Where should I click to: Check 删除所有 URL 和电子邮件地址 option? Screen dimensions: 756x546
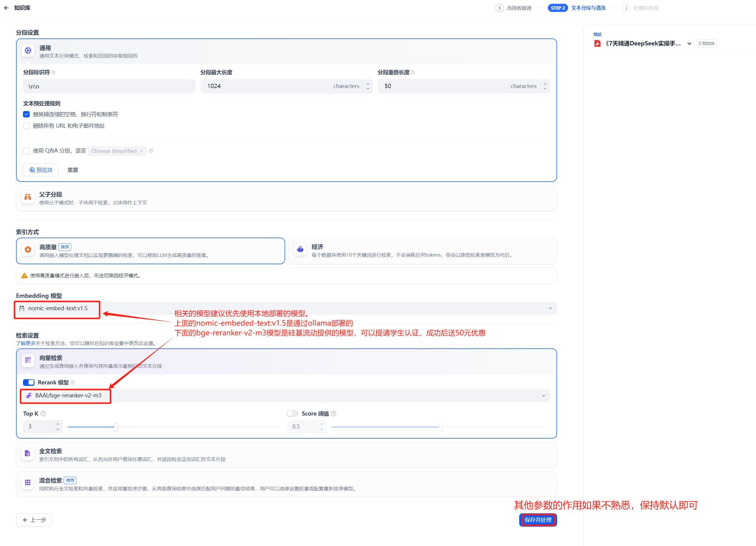tap(26, 126)
